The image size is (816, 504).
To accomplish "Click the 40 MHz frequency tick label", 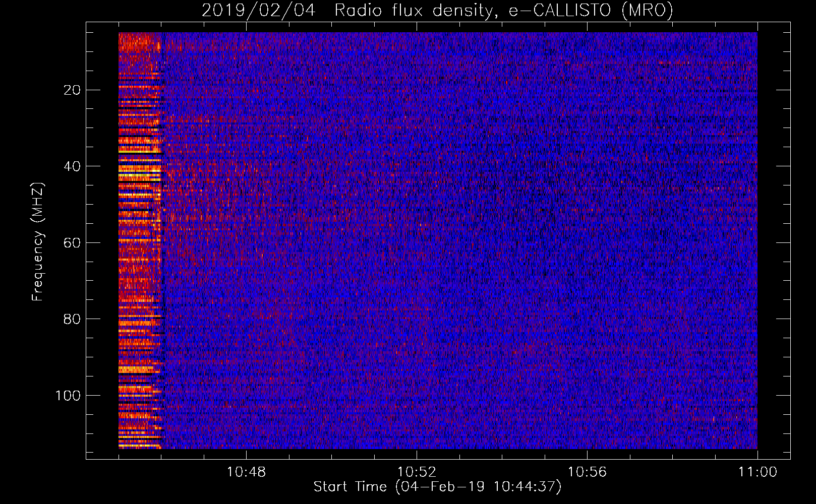I will pos(72,166).
